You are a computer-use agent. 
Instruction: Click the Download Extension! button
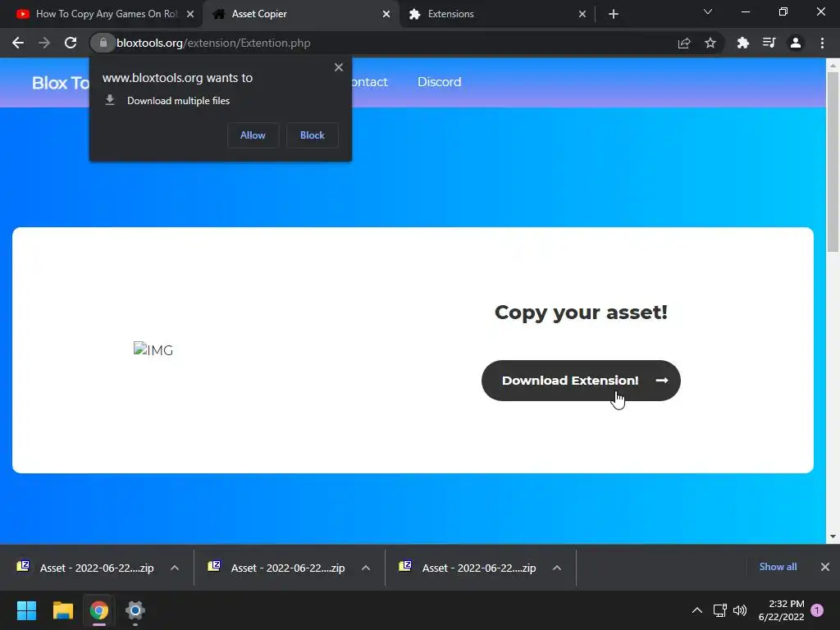click(581, 381)
